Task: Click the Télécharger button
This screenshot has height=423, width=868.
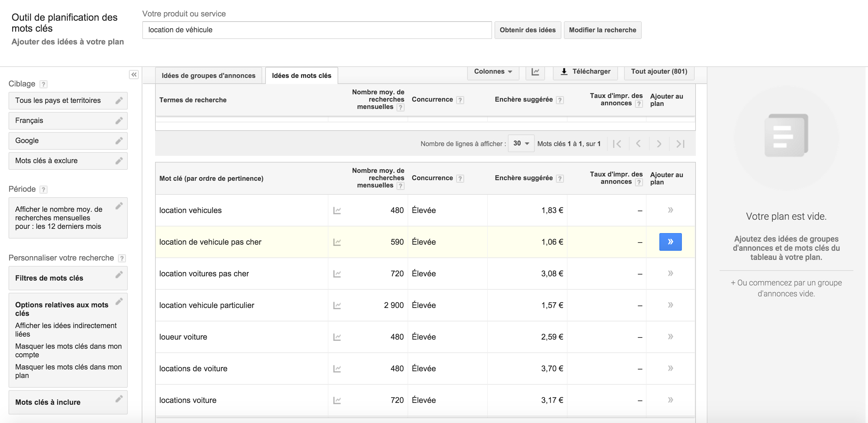Action: [585, 72]
